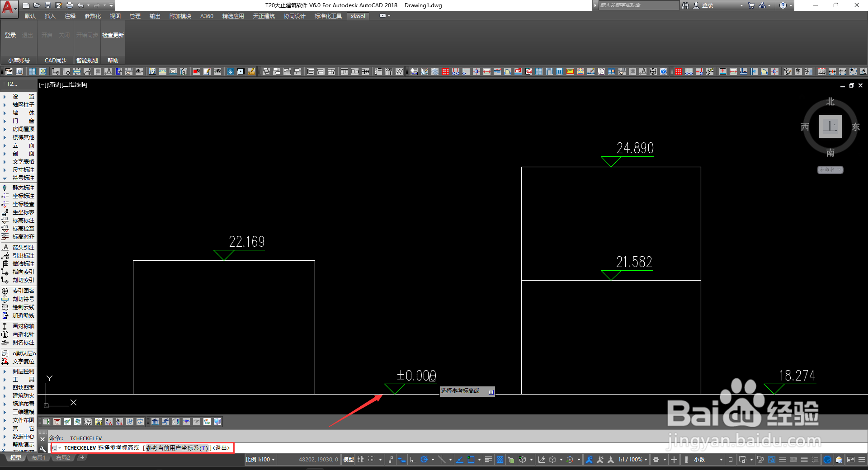Select the 坐标标注 tool
Image resolution: width=868 pixels, height=470 pixels.
18,196
